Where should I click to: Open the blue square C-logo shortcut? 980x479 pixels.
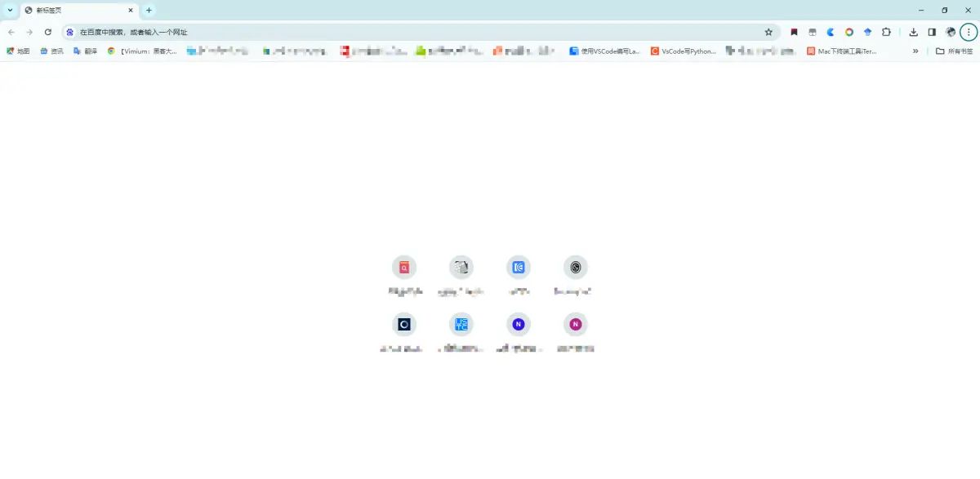tap(519, 267)
